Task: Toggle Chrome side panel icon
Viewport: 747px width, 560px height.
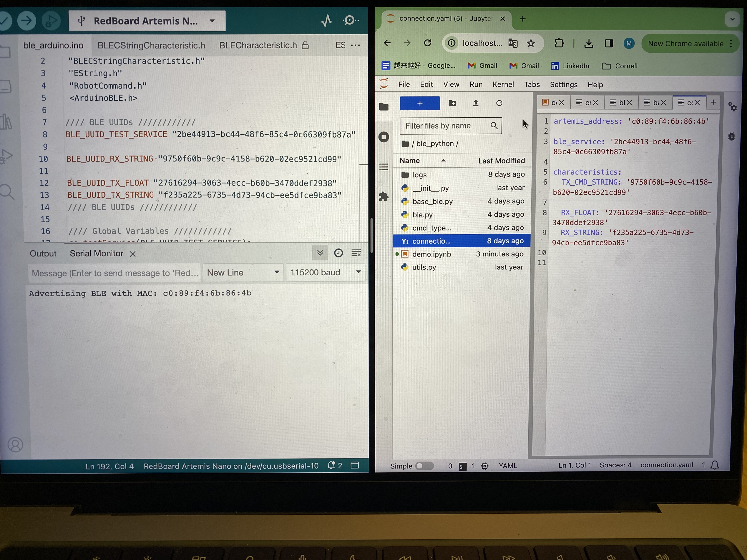Action: [x=609, y=43]
